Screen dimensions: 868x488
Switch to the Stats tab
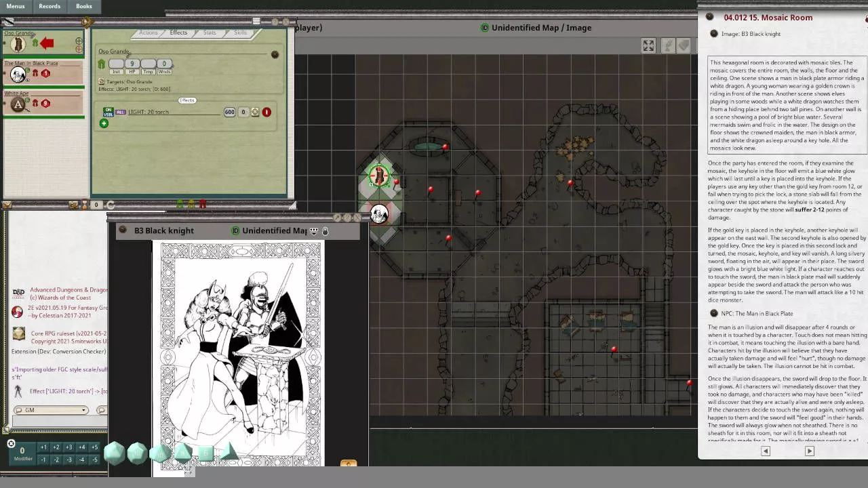[x=210, y=33]
